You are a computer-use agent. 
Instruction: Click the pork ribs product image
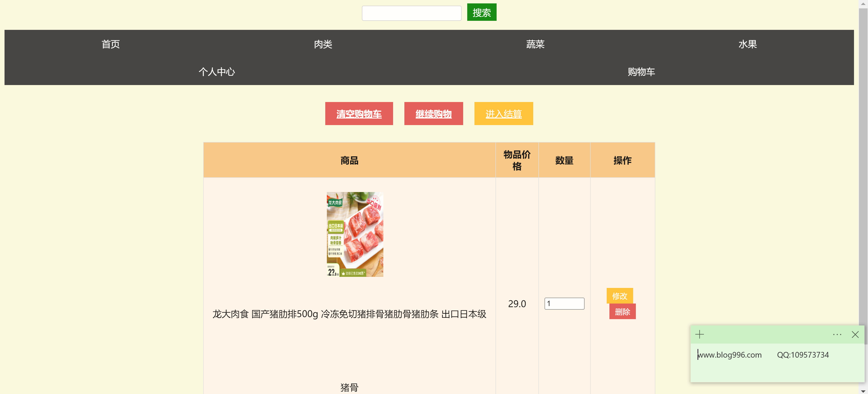pos(355,234)
